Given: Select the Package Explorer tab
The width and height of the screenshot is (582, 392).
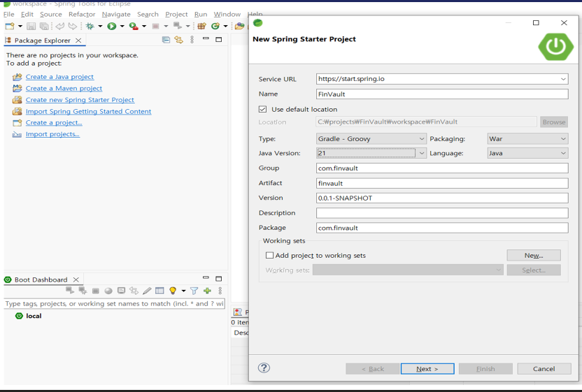Looking at the screenshot, I should click(42, 40).
